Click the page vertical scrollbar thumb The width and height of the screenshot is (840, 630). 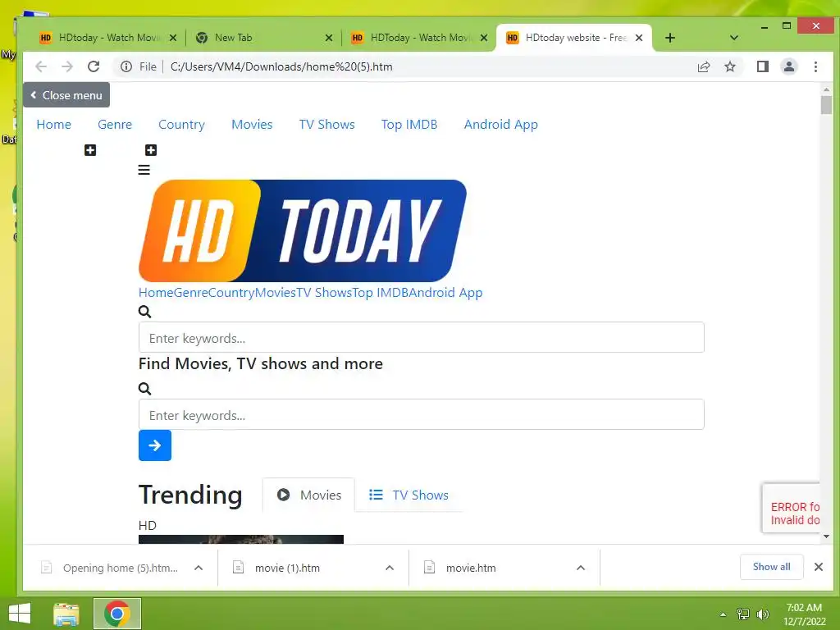(x=826, y=105)
